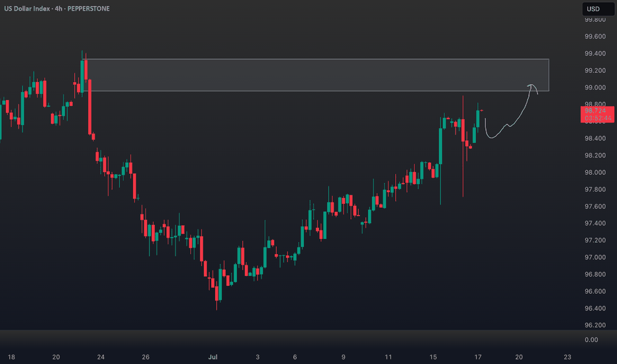The image size is (617, 364).
Task: Click the 99.200 price axis label
Action: [595, 70]
